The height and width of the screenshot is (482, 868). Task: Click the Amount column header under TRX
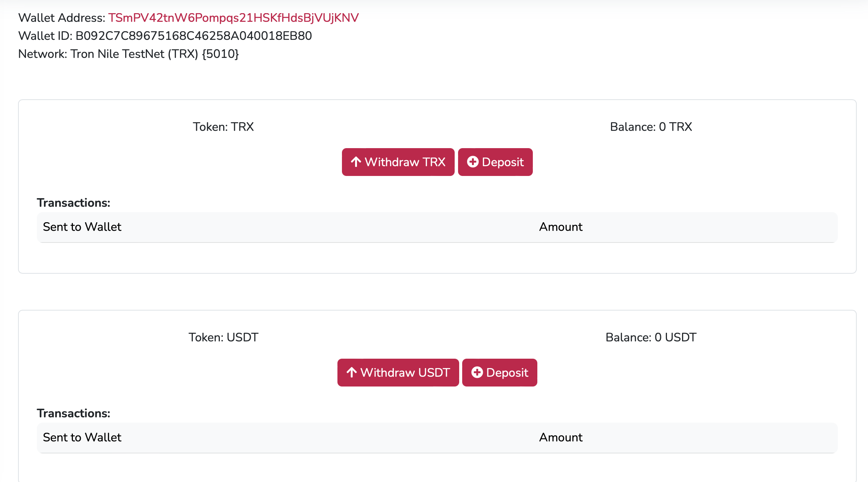561,227
